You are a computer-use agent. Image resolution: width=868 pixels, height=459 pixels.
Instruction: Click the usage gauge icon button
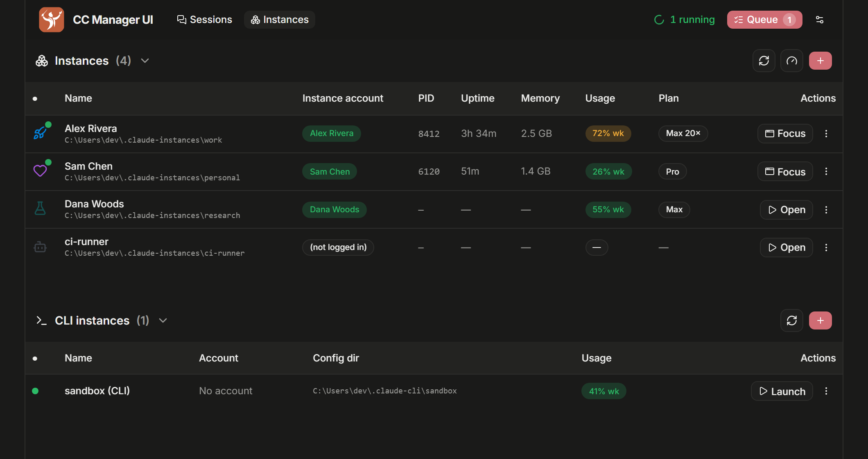[792, 61]
